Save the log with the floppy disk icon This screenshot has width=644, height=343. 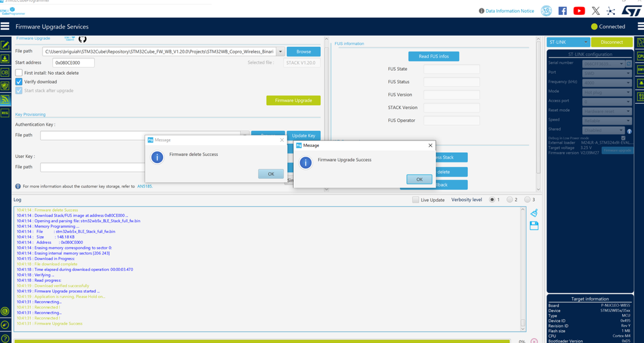pos(534,226)
